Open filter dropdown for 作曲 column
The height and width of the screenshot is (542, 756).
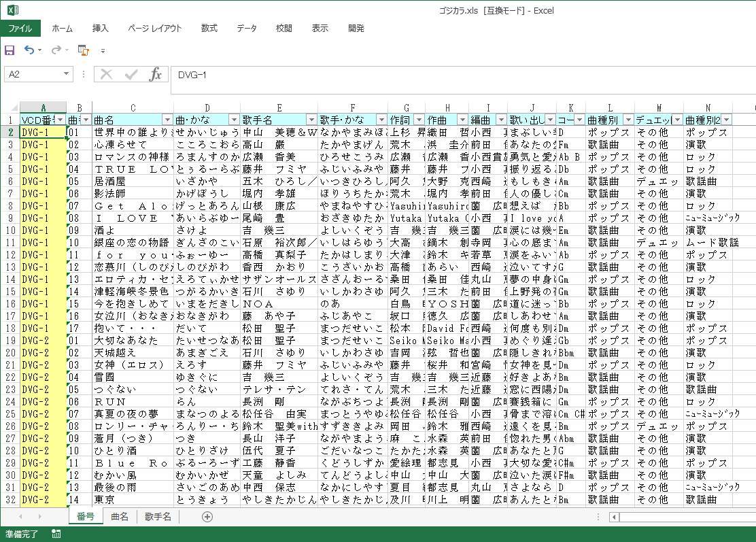click(x=462, y=120)
